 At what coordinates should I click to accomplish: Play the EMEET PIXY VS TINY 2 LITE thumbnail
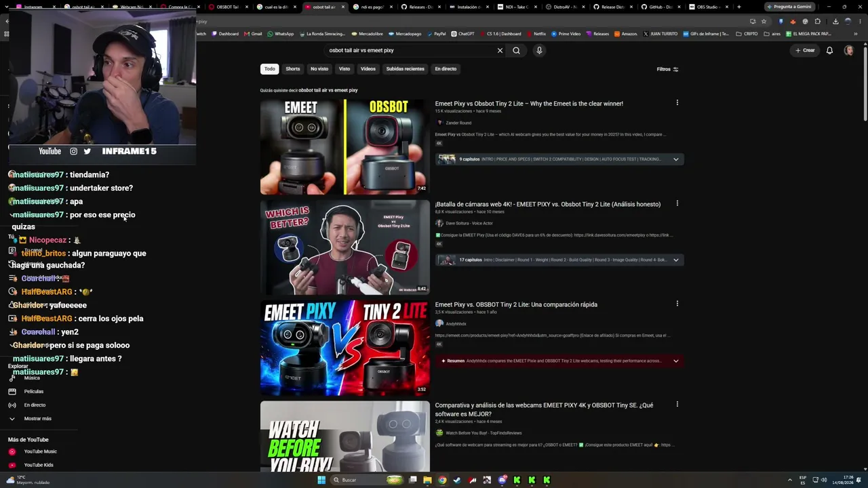click(345, 348)
